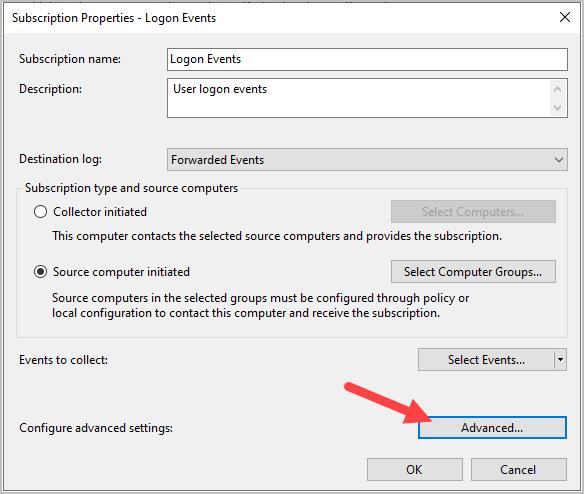Click the title 'Subscription Properties - Logon Events'
Viewport: 584px width, 494px height.
[114, 18]
